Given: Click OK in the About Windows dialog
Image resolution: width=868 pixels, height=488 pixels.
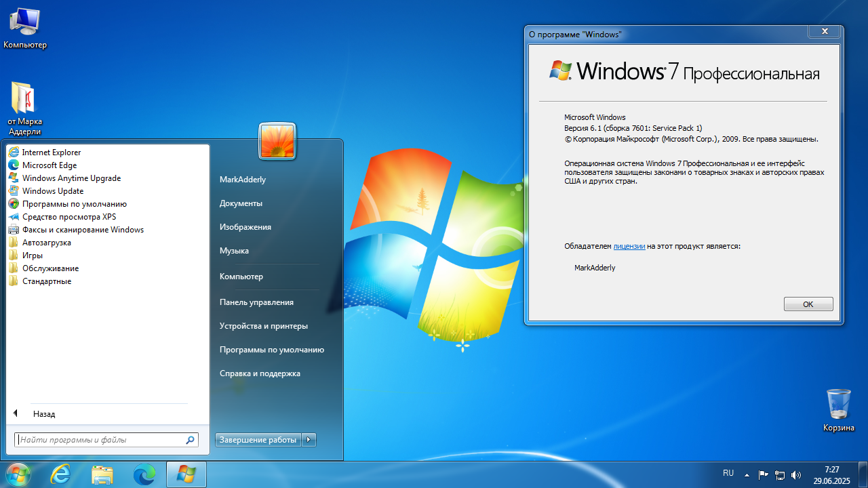Looking at the screenshot, I should [x=808, y=304].
